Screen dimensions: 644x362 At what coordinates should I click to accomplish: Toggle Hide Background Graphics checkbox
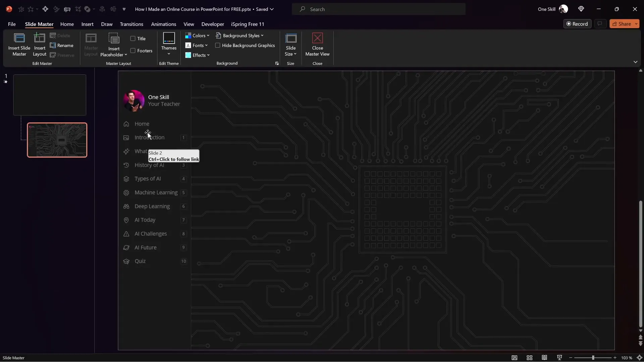(218, 45)
